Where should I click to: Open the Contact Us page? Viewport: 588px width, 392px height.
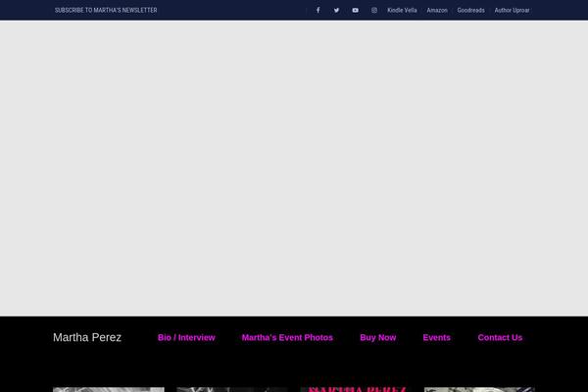[500, 337]
